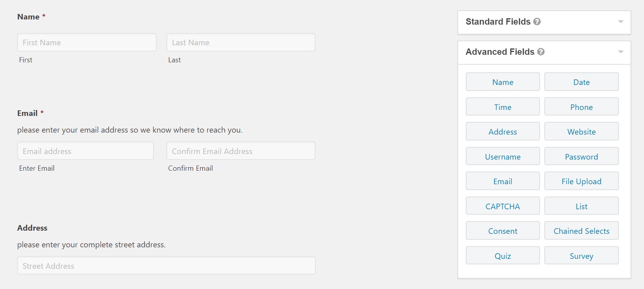Screen dimensions: 644x289
Task: Add a Date field
Action: [x=581, y=82]
